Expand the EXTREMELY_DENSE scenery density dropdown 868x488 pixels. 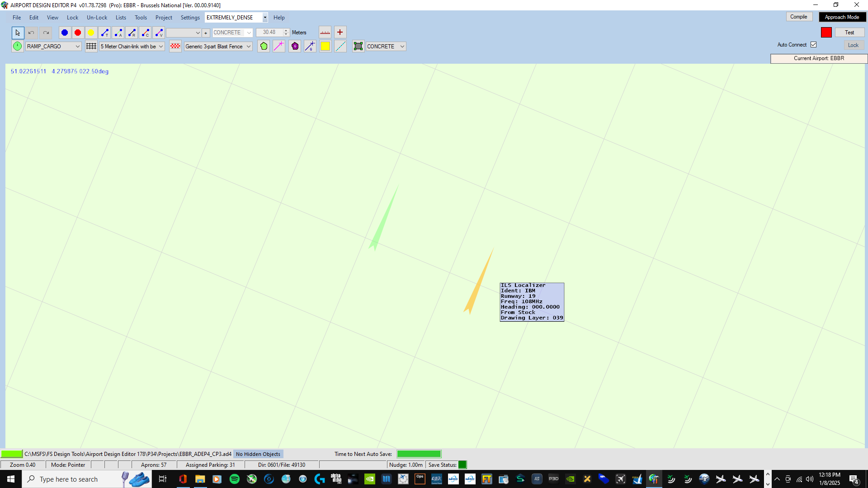(x=265, y=18)
